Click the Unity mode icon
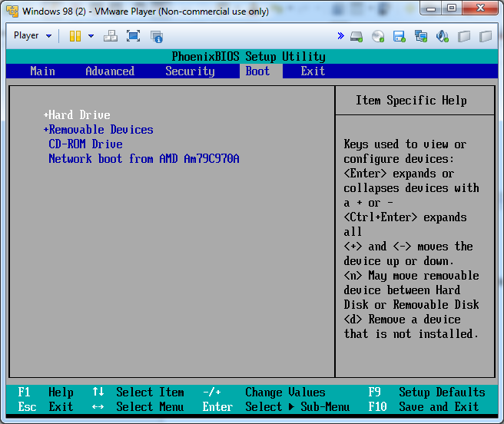The image size is (504, 424). tap(157, 36)
